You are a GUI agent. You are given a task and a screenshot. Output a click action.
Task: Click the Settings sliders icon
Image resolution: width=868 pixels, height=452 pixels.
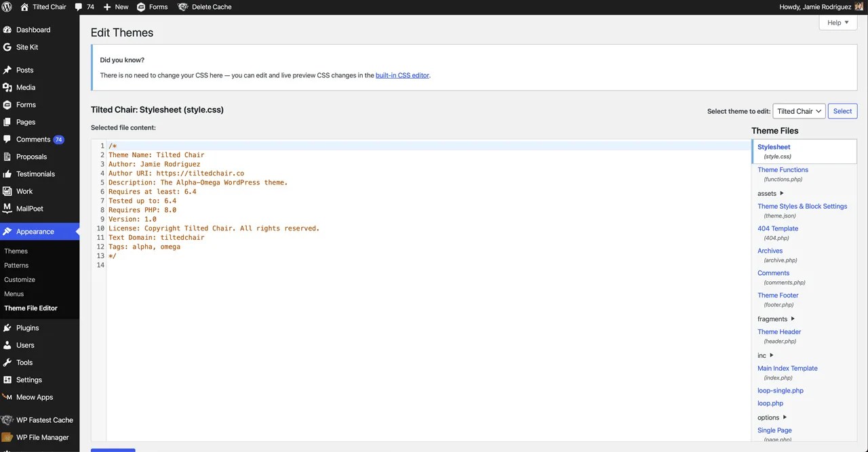(7, 380)
